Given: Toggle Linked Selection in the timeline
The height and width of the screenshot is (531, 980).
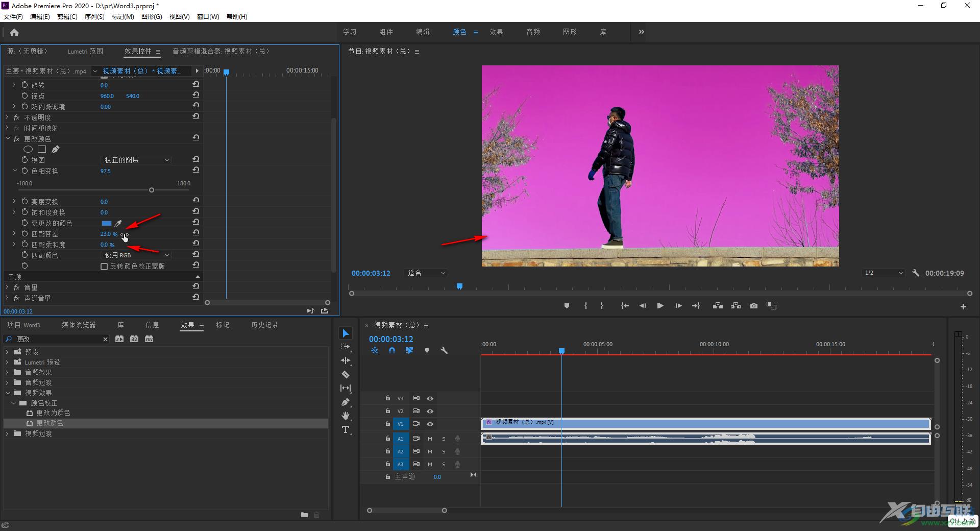Looking at the screenshot, I should 409,351.
